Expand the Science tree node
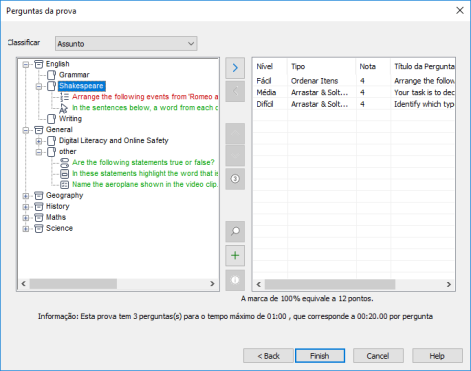The width and height of the screenshot is (471, 371). pos(26,229)
